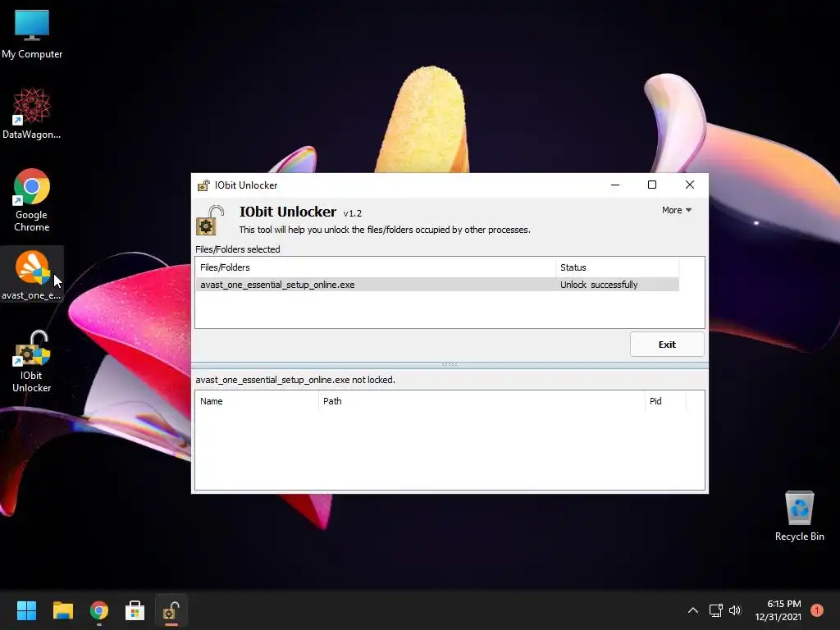The height and width of the screenshot is (630, 840).
Task: Click the Files/Folders column header
Action: point(375,267)
